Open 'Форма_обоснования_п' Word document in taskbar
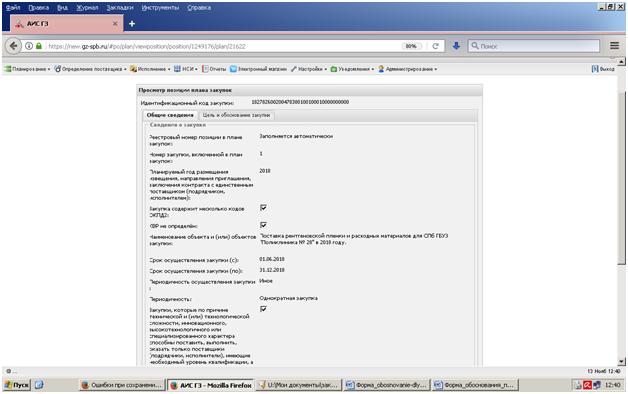Screen dimensions: 628x394 (475, 385)
